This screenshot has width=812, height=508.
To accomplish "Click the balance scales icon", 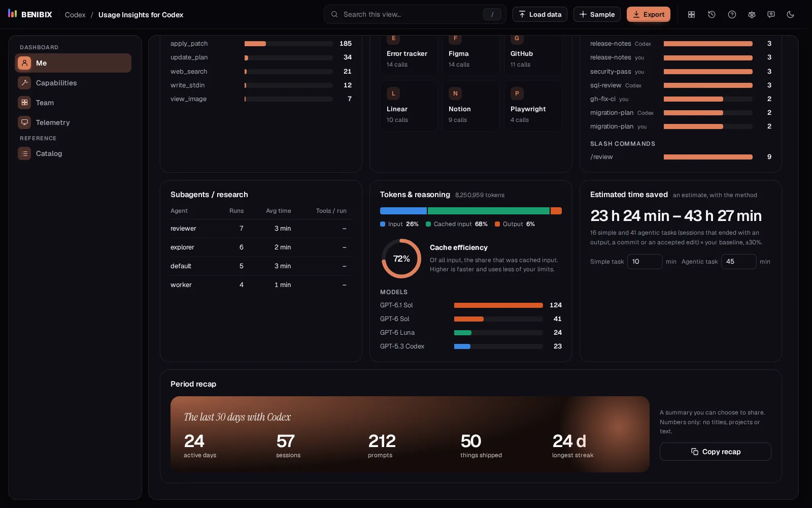I will coord(752,14).
